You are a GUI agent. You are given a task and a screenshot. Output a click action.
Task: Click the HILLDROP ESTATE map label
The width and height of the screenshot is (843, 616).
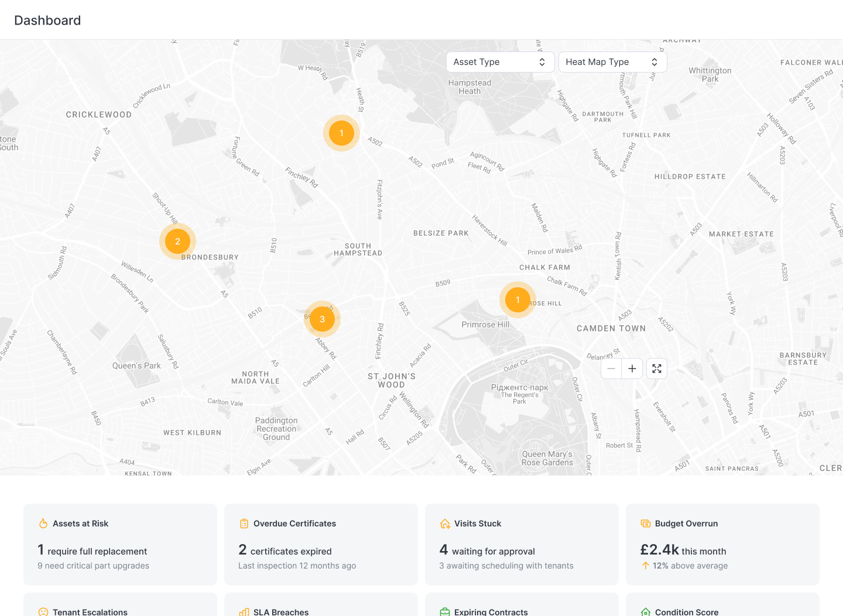(690, 177)
